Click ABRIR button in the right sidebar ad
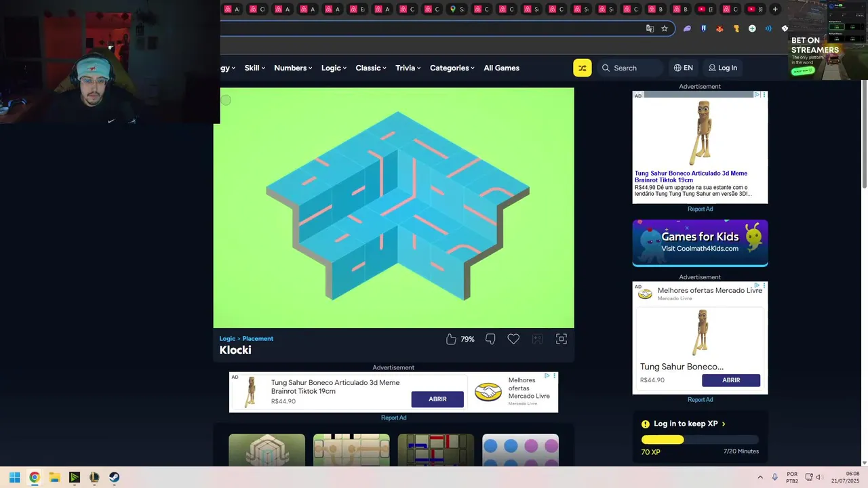 coord(731,380)
